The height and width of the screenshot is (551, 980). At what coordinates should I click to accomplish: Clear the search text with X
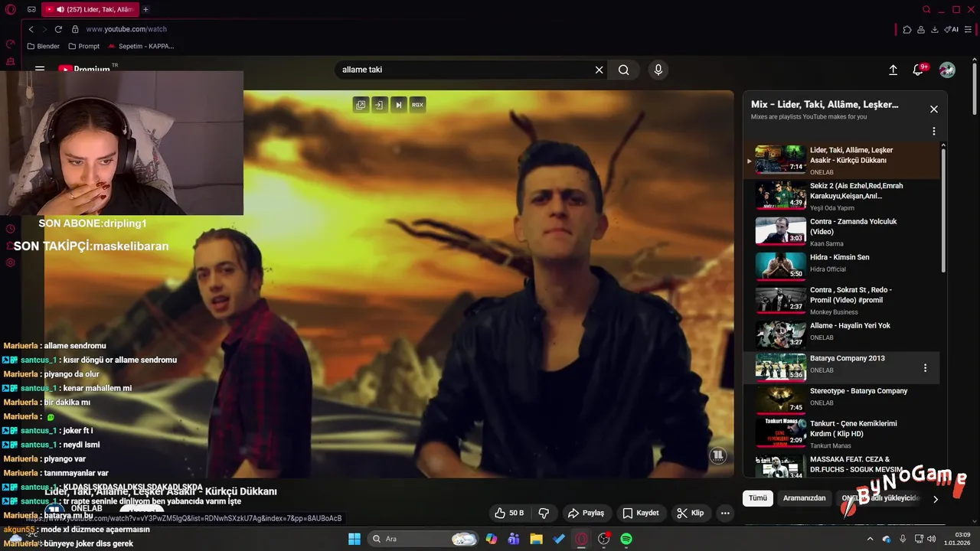(x=599, y=70)
